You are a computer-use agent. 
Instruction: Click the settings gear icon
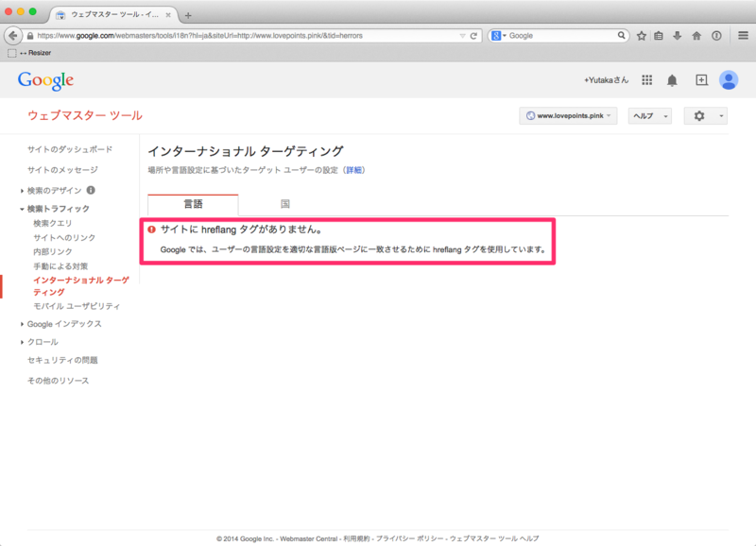699,115
